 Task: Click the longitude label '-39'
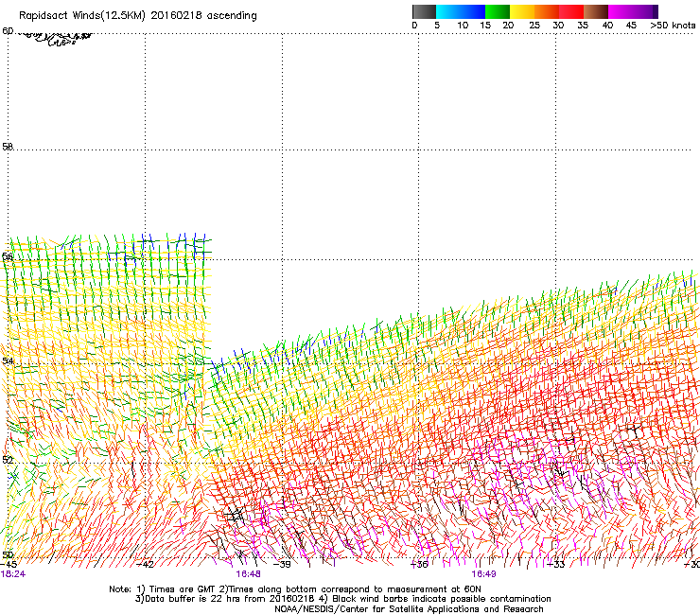pyautogui.click(x=282, y=565)
